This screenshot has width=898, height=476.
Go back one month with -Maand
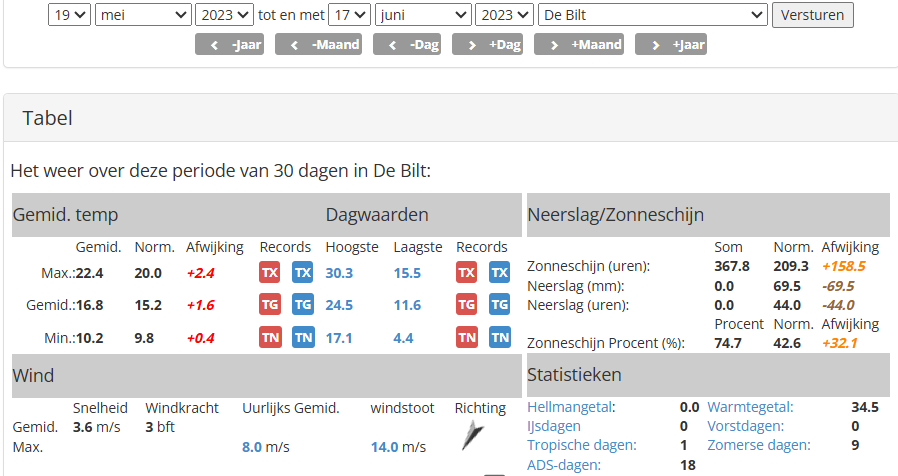[x=318, y=45]
